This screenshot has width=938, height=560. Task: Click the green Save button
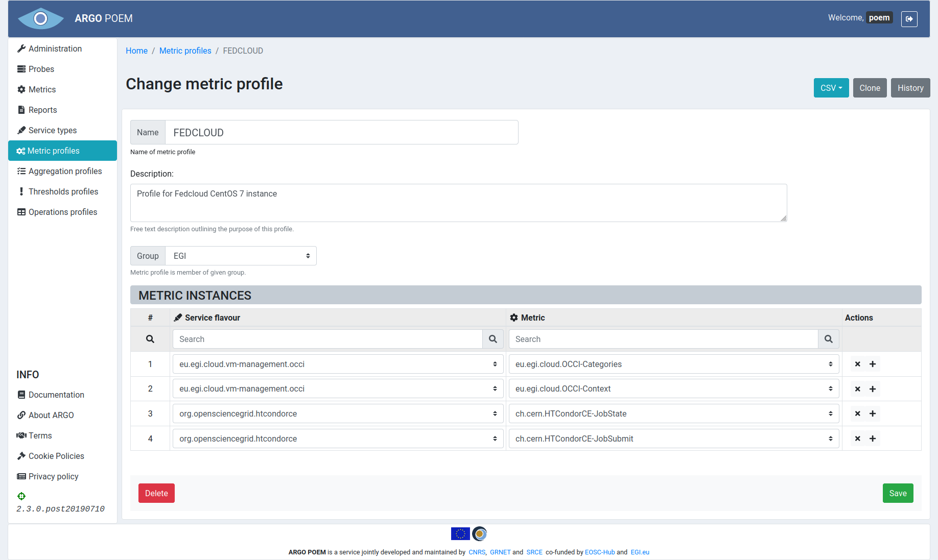point(898,493)
